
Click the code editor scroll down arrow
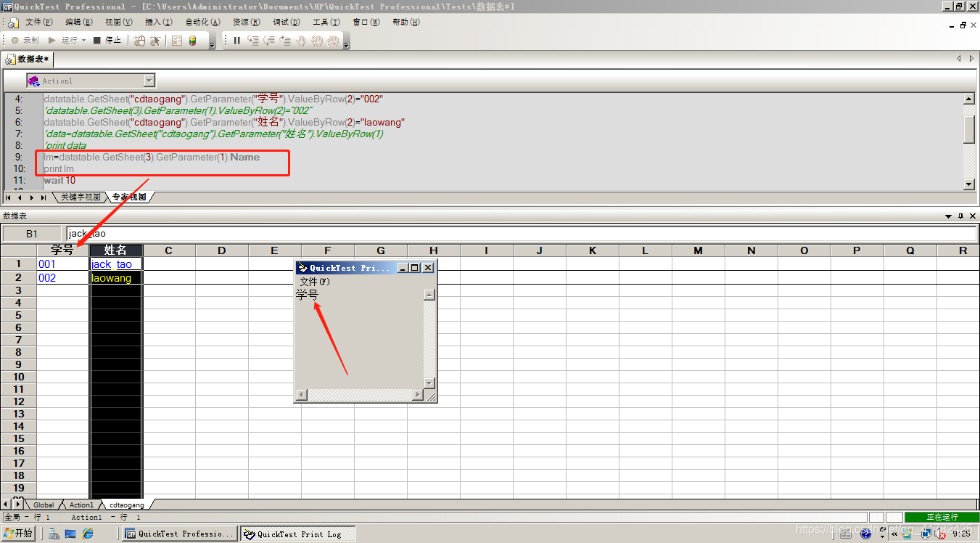(x=969, y=184)
